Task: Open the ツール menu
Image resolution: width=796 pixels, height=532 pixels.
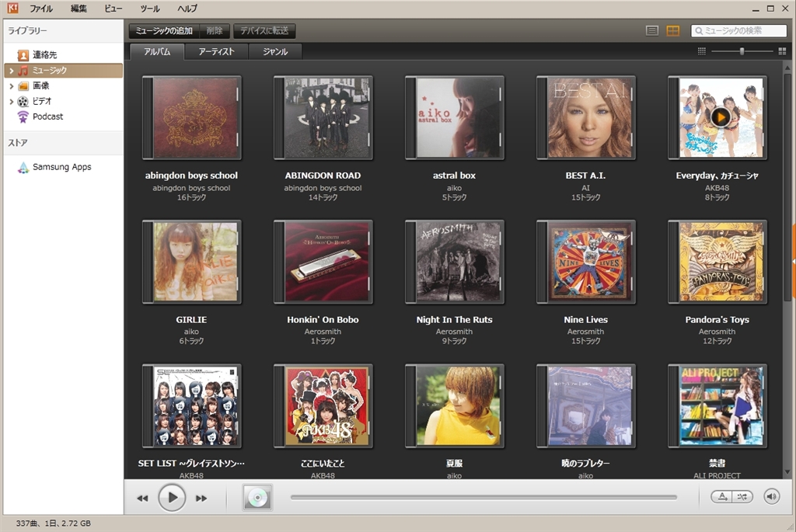Action: coord(150,9)
